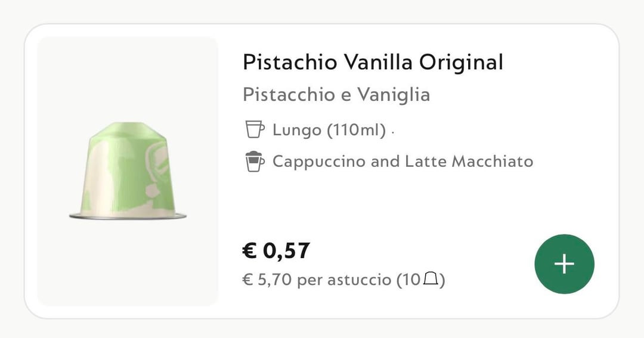Click Cappuccino and Latte Macchiato text
Image resolution: width=644 pixels, height=338 pixels.
[402, 162]
